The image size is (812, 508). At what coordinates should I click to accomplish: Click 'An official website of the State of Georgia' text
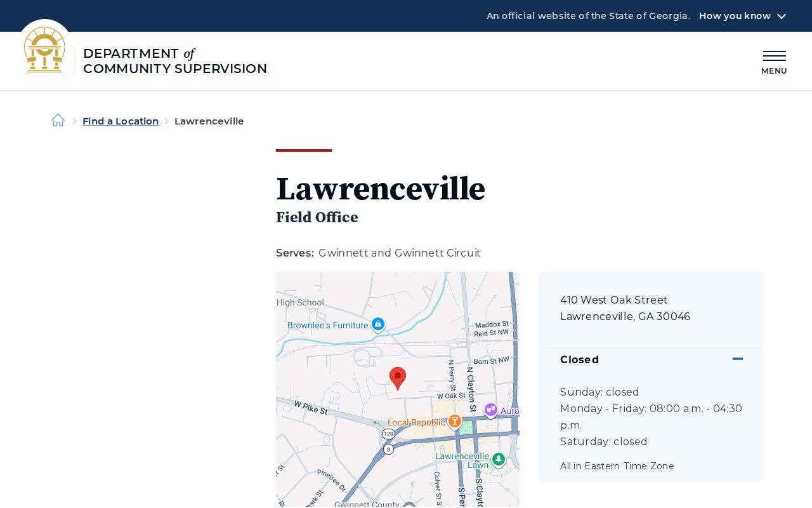click(588, 16)
